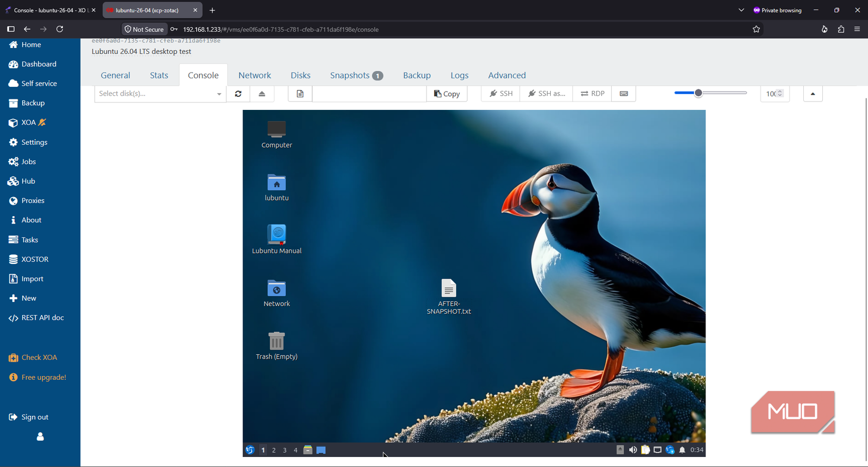Open the Hub section
The height and width of the screenshot is (467, 868).
click(22, 181)
